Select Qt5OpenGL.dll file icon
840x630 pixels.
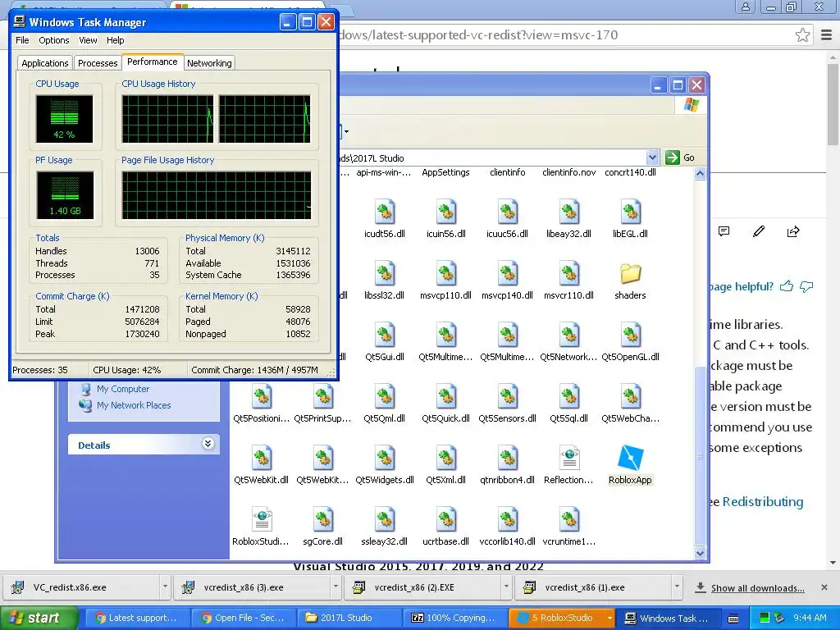click(x=631, y=336)
